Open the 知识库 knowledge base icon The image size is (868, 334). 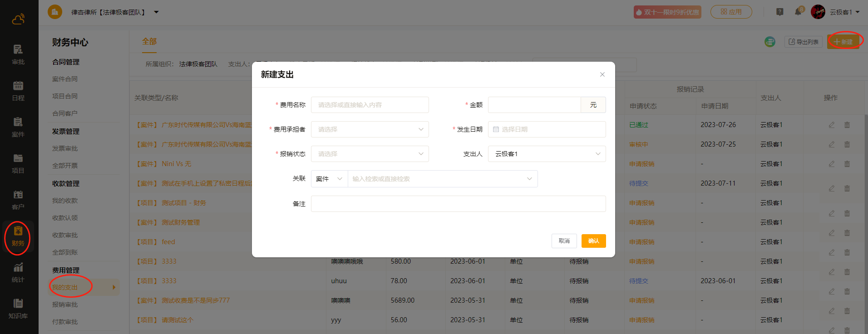click(x=18, y=309)
